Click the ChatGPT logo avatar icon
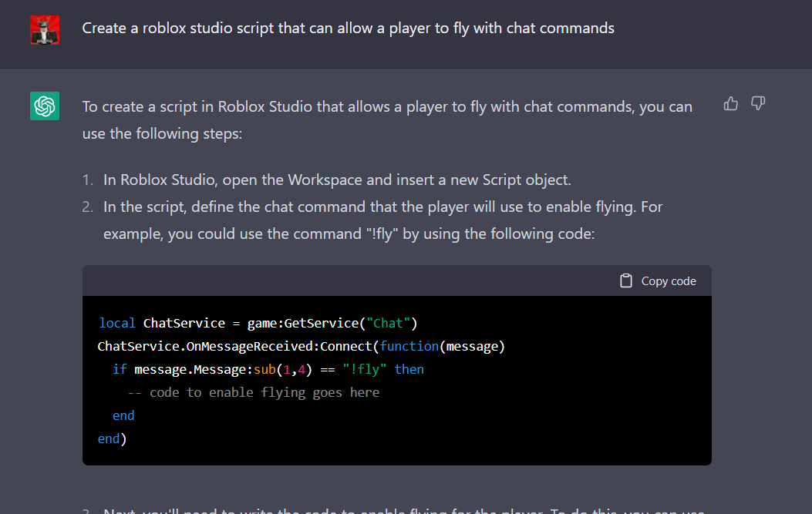This screenshot has width=812, height=514. [x=45, y=106]
